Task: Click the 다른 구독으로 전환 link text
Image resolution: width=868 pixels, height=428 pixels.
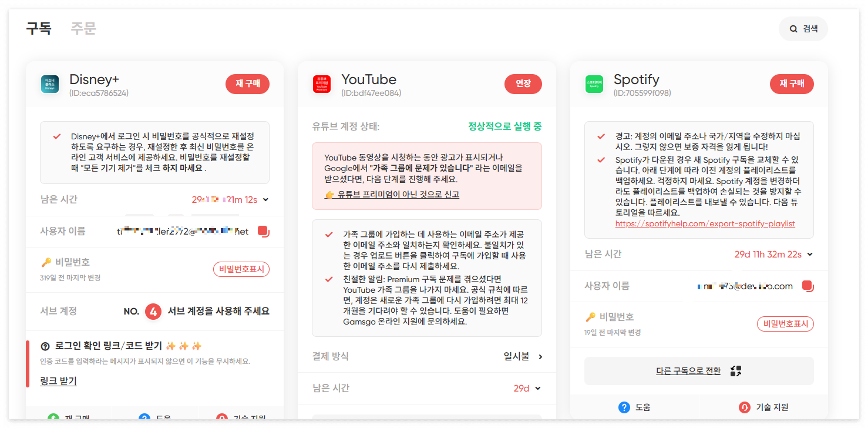Action: pos(688,371)
